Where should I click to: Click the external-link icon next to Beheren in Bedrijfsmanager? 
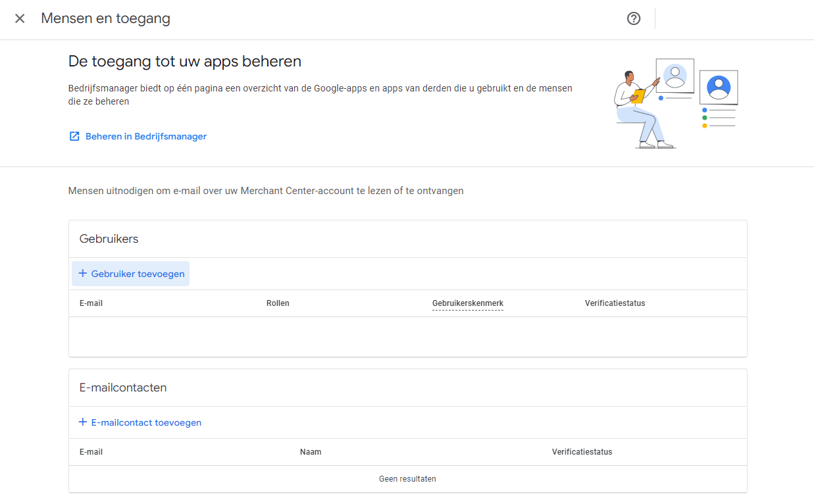coord(74,136)
